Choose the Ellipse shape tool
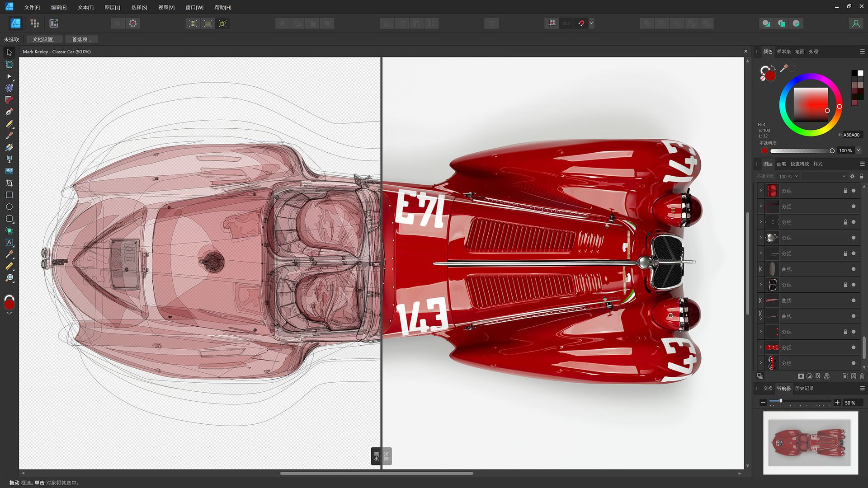 pyautogui.click(x=9, y=207)
